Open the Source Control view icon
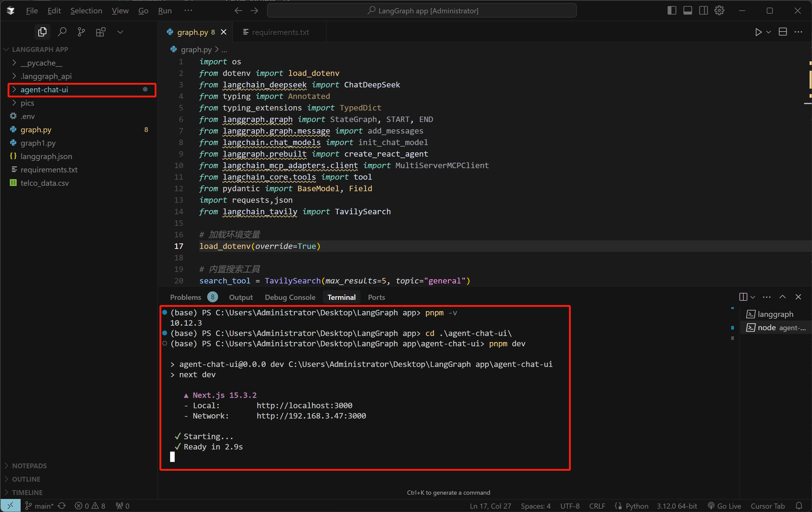The image size is (812, 512). tap(81, 32)
